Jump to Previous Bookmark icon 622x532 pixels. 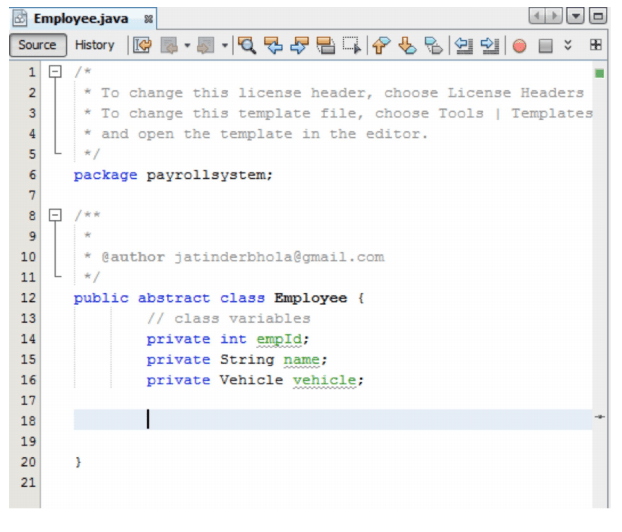tap(381, 45)
